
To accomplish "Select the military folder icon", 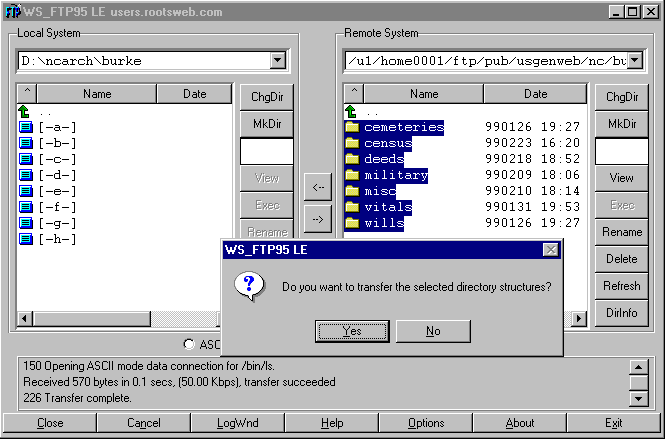I will (x=352, y=175).
